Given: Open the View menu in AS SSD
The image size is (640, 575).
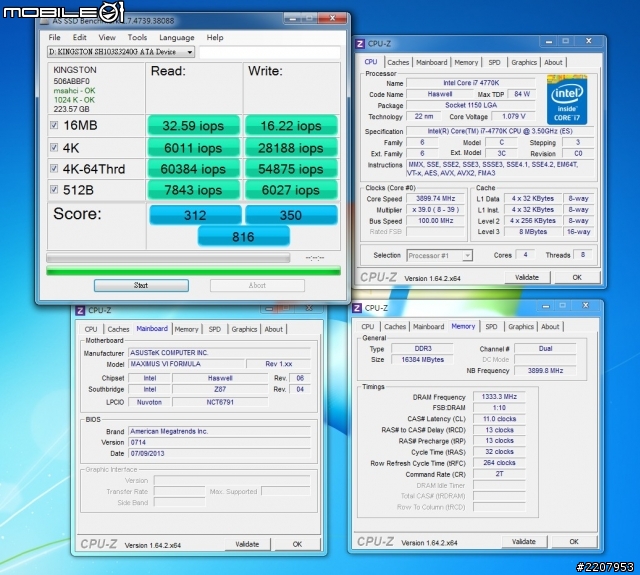Looking at the screenshot, I should click(107, 38).
